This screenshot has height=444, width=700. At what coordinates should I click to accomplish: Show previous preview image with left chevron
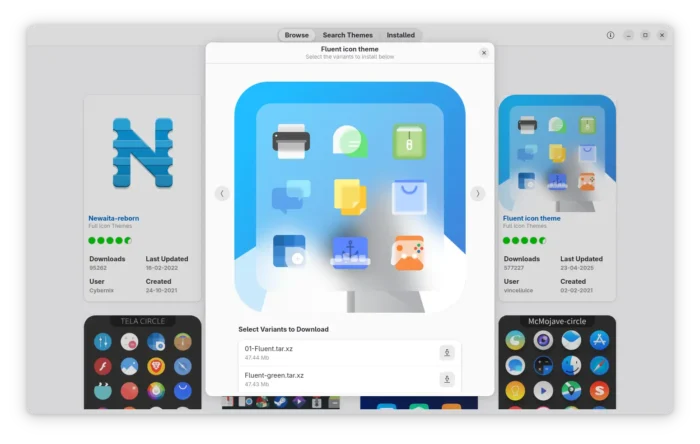coord(222,193)
